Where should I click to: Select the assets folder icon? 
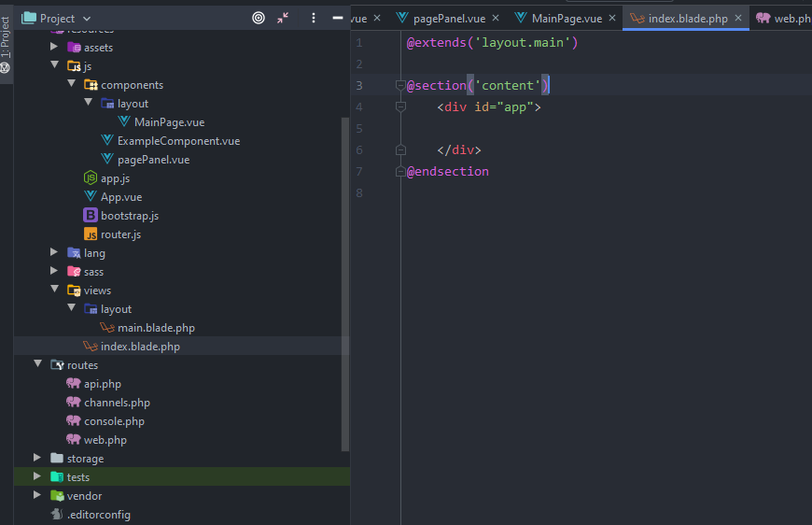(x=74, y=47)
